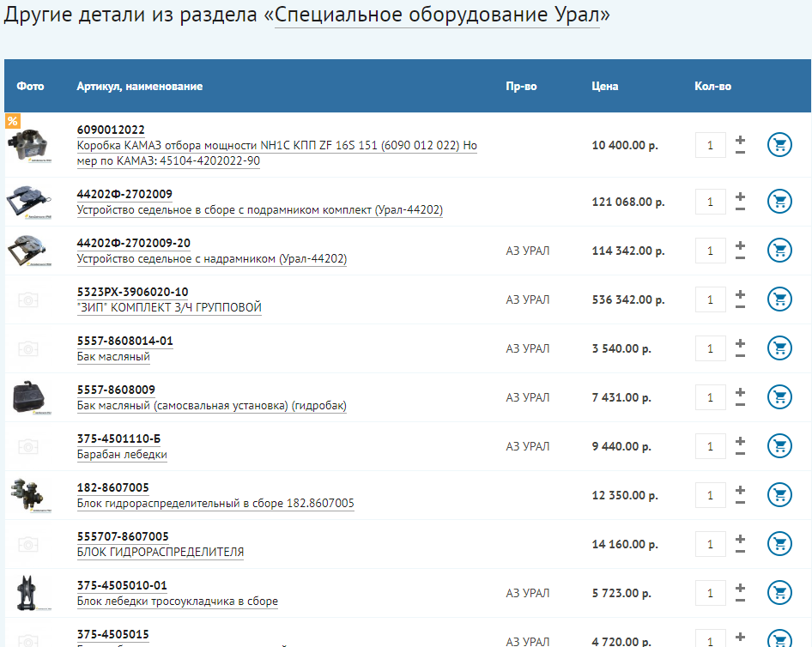Viewport: 812px width, 647px height.
Task: Decrease quantity for Коробка КАМАЗ item
Action: coord(740,153)
